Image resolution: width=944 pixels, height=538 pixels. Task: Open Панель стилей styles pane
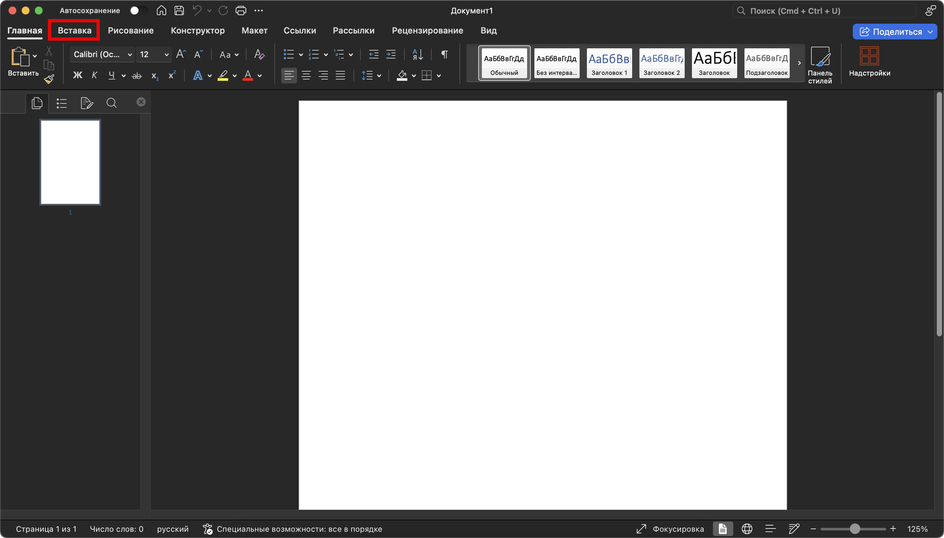pyautogui.click(x=819, y=64)
